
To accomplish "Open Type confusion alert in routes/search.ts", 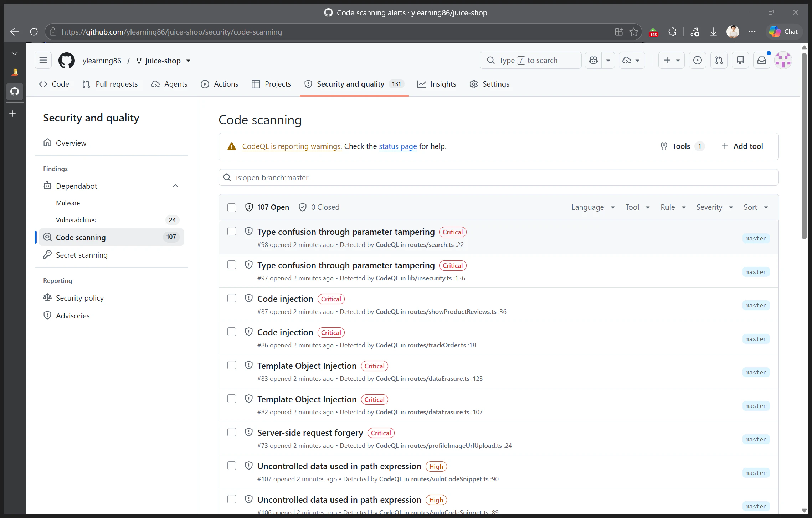I will tap(346, 232).
